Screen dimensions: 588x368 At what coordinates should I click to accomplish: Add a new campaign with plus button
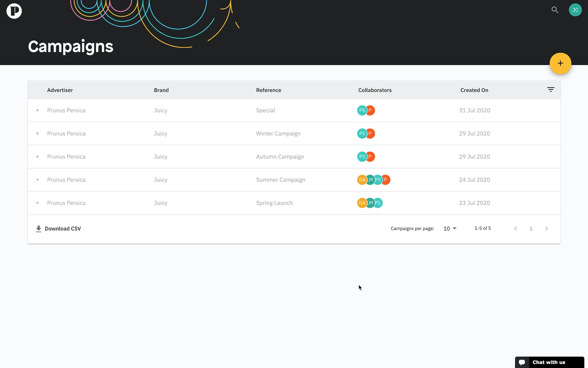pos(561,64)
